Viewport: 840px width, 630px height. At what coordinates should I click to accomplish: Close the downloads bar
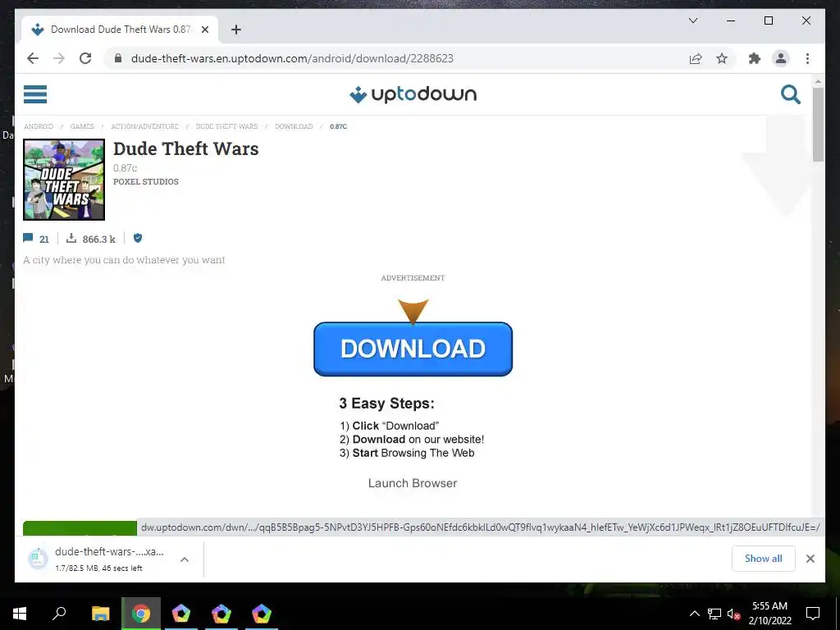pyautogui.click(x=810, y=559)
